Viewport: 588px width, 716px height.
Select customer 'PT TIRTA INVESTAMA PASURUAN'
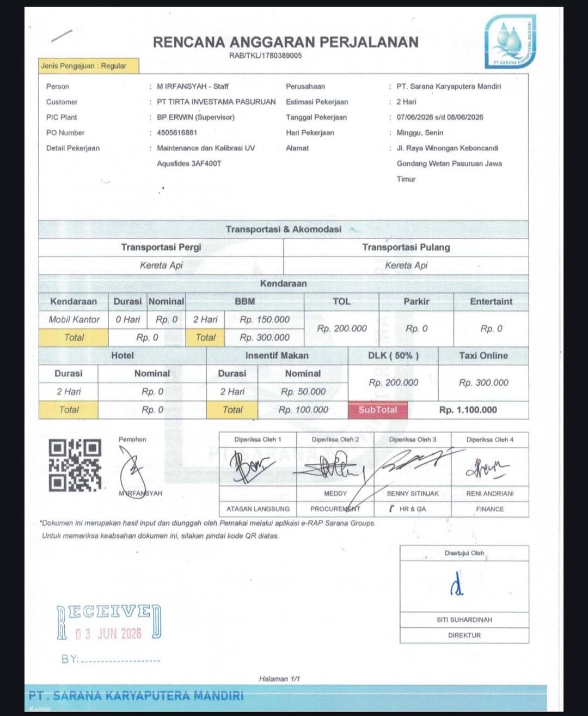[x=216, y=102]
